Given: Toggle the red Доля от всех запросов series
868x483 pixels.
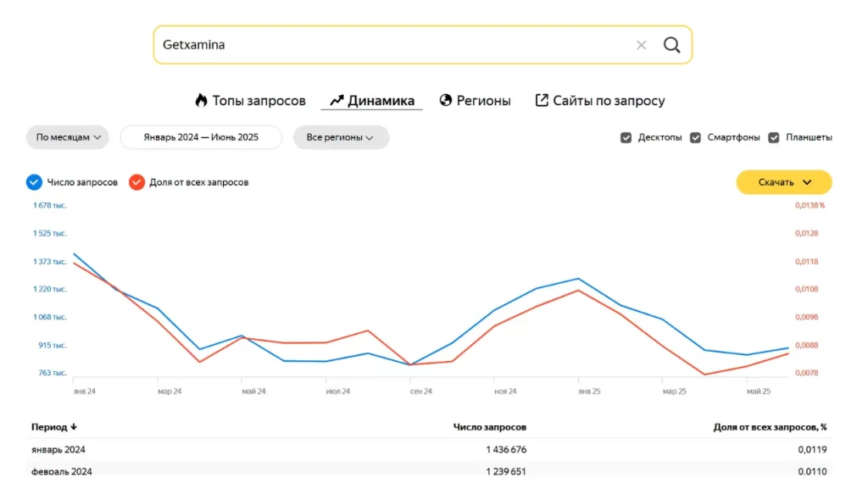Looking at the screenshot, I should tap(136, 182).
